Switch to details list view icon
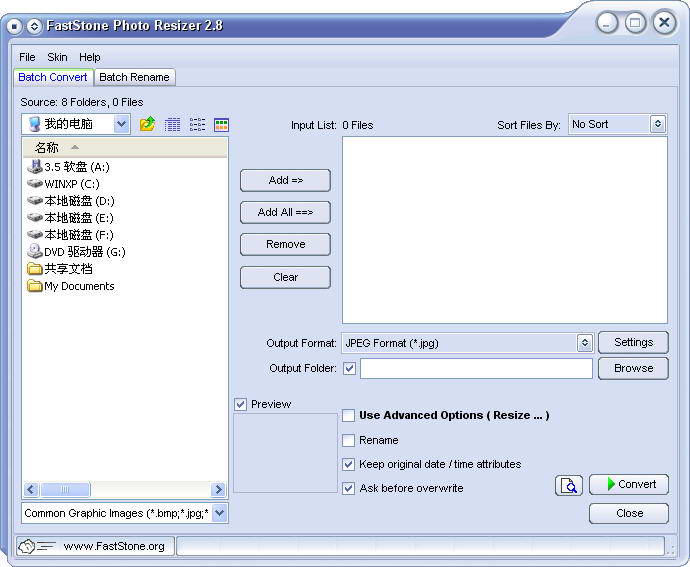 tap(172, 125)
